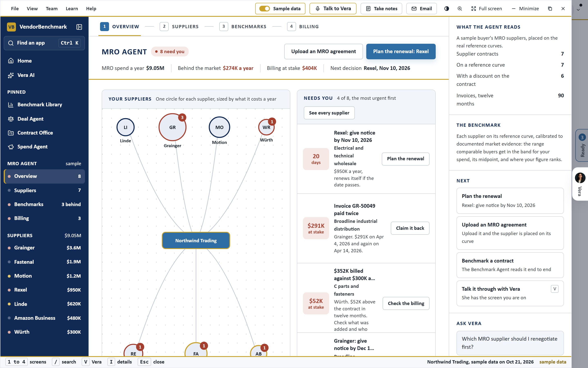This screenshot has width=588, height=368.
Task: Click the Find an app search field
Action: point(44,43)
